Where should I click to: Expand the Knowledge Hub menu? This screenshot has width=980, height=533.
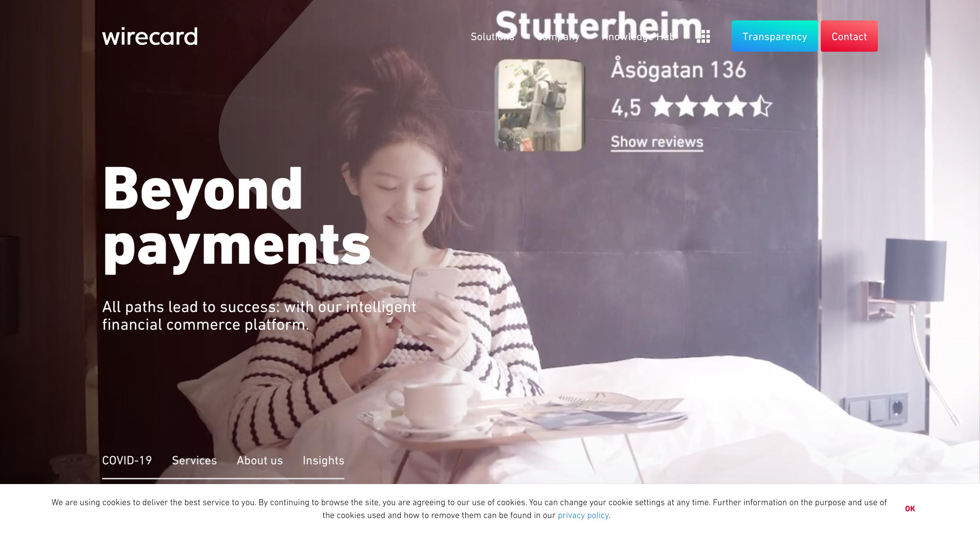[638, 36]
